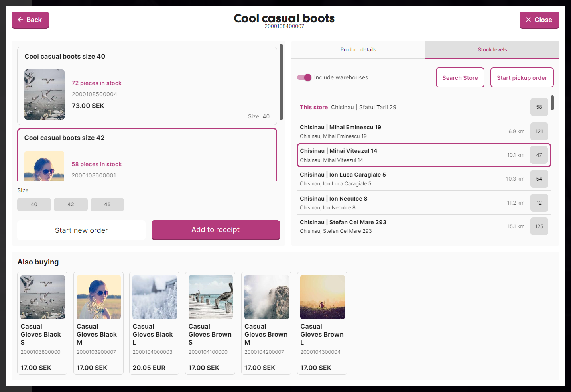The width and height of the screenshot is (571, 392).
Task: Click the Search Store button
Action: (x=460, y=78)
